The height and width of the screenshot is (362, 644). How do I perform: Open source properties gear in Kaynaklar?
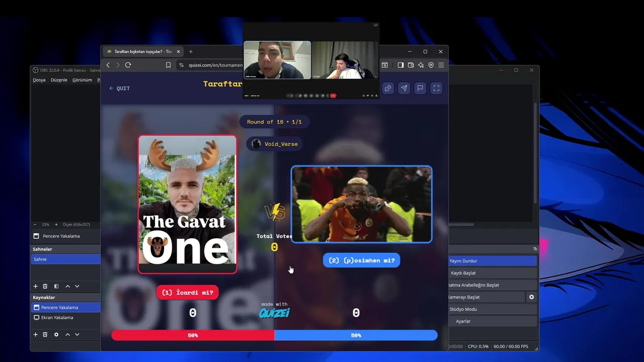[x=56, y=334]
